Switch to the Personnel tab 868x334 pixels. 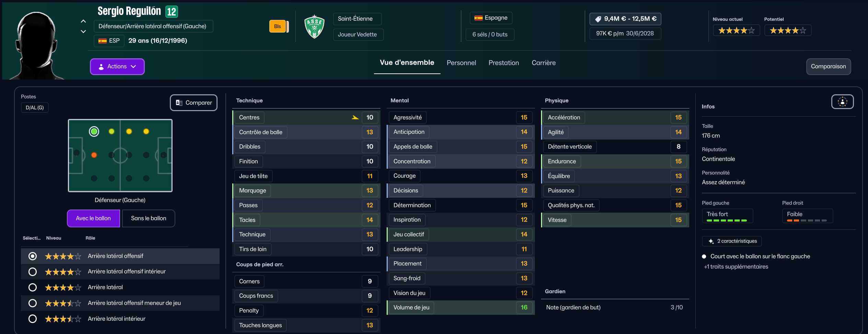point(461,63)
